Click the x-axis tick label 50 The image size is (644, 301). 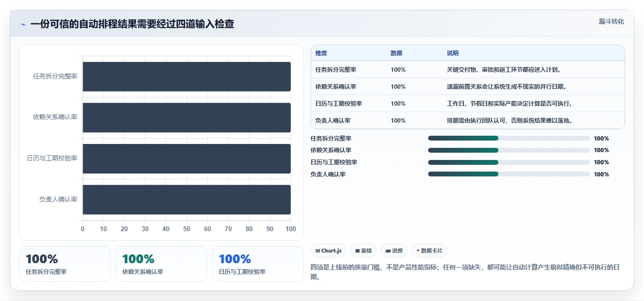[187, 229]
